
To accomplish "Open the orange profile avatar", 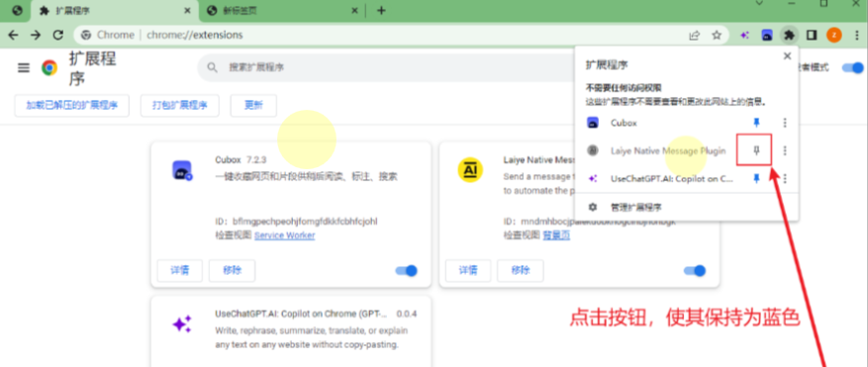I will tap(834, 36).
